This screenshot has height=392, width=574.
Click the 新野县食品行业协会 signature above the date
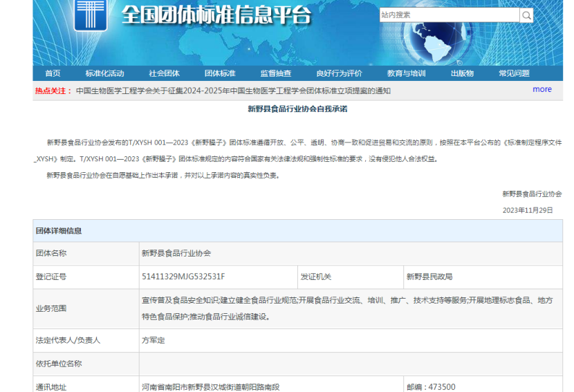point(532,194)
